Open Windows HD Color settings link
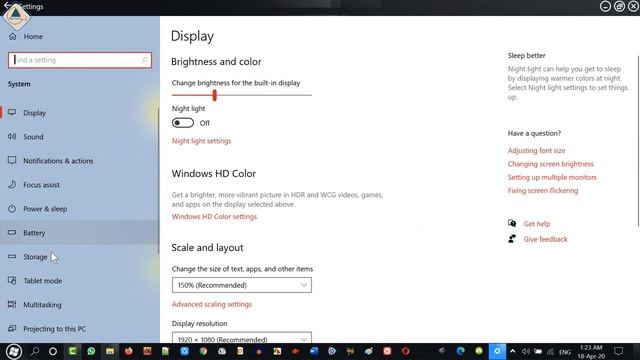Image resolution: width=640 pixels, height=360 pixels. coord(214,217)
